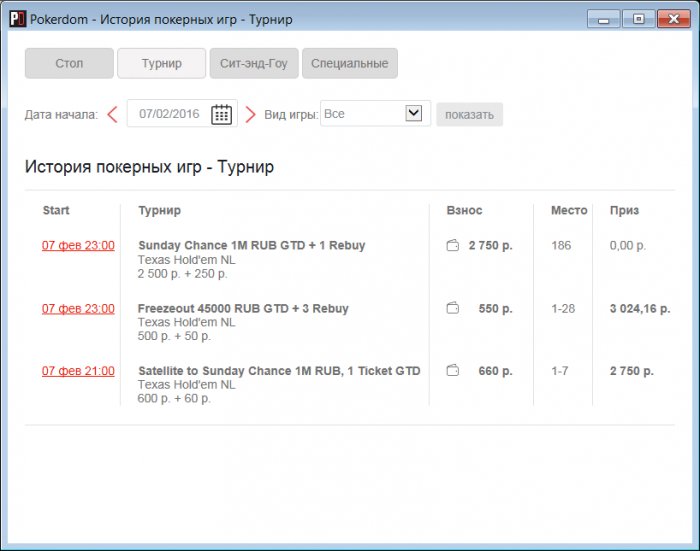700x551 pixels.
Task: Close the Pokerdom window
Action: [674, 19]
